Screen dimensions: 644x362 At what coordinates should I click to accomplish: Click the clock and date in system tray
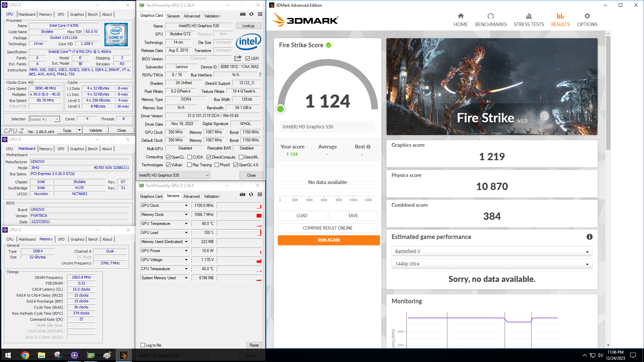pos(615,355)
